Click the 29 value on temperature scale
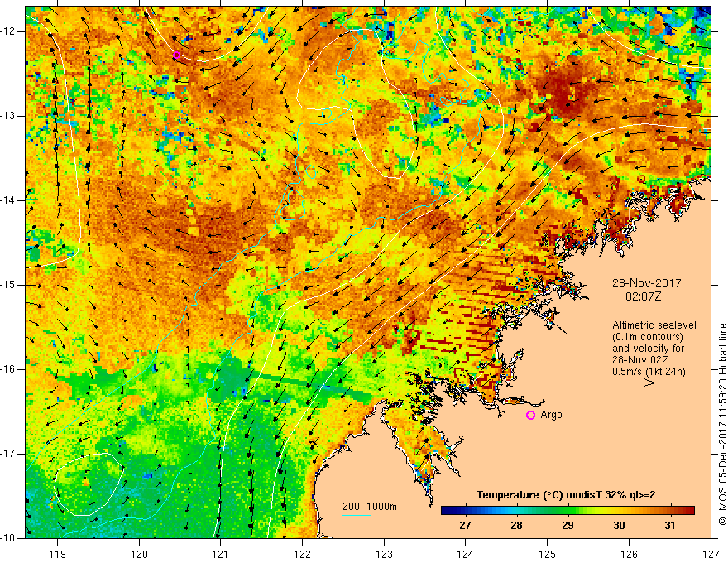 tap(568, 526)
